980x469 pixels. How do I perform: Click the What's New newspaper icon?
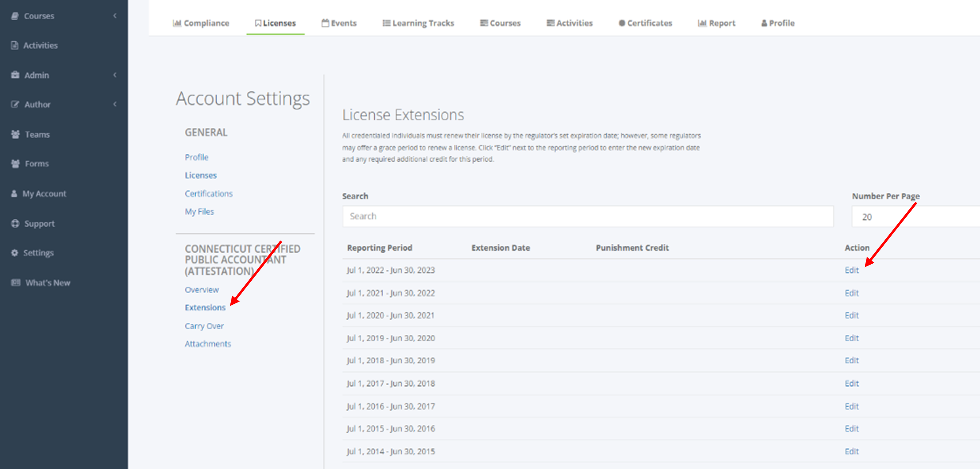16,282
